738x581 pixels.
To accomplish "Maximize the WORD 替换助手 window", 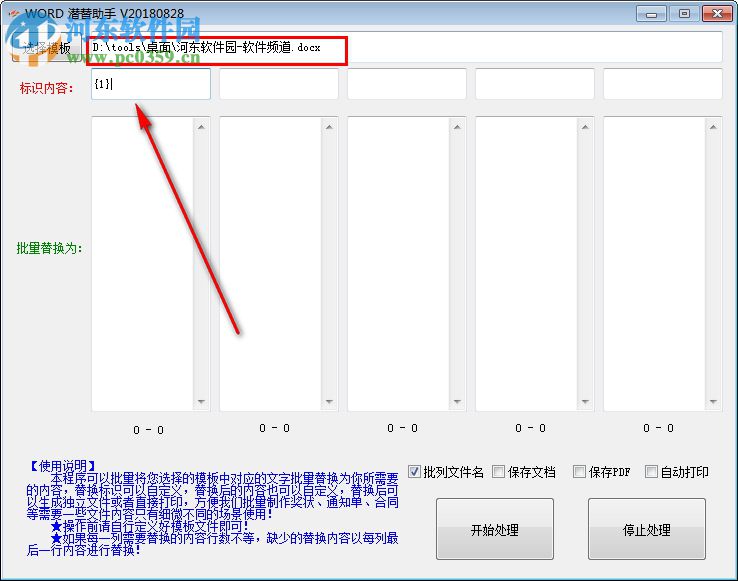I will coord(684,14).
